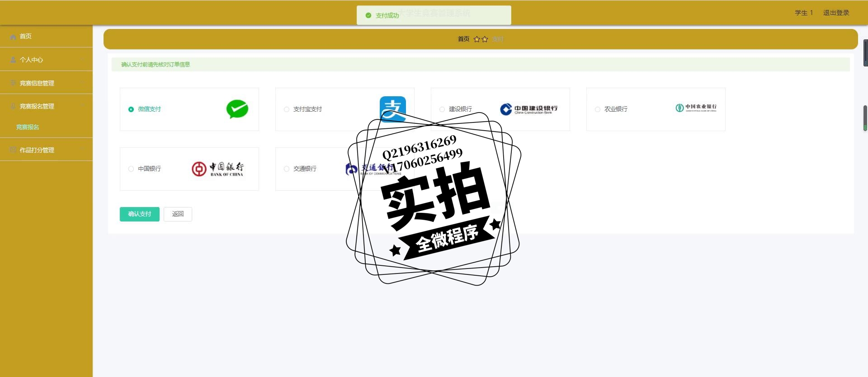Screen dimensions: 868x377
Task: Select the 交通银行 radio button
Action: 287,169
